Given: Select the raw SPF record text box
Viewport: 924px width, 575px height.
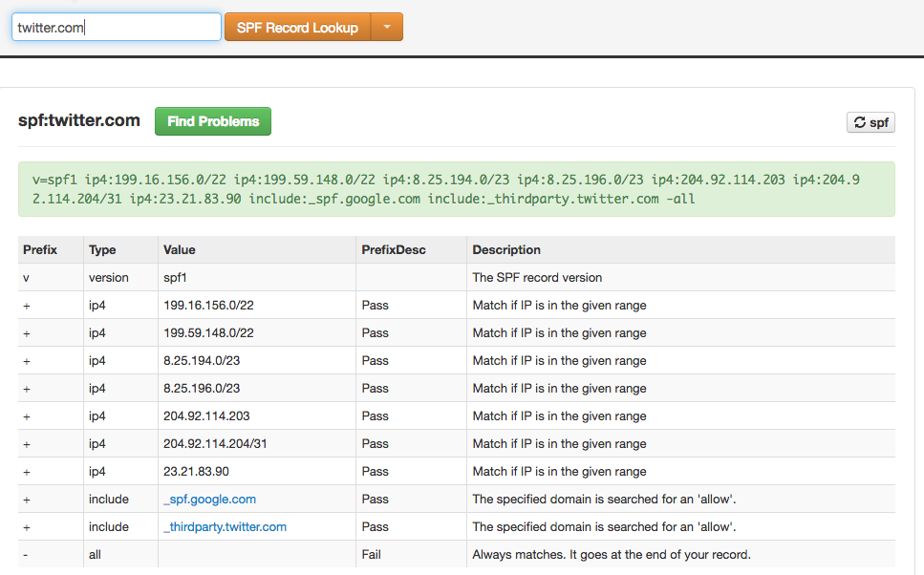Looking at the screenshot, I should tap(457, 189).
